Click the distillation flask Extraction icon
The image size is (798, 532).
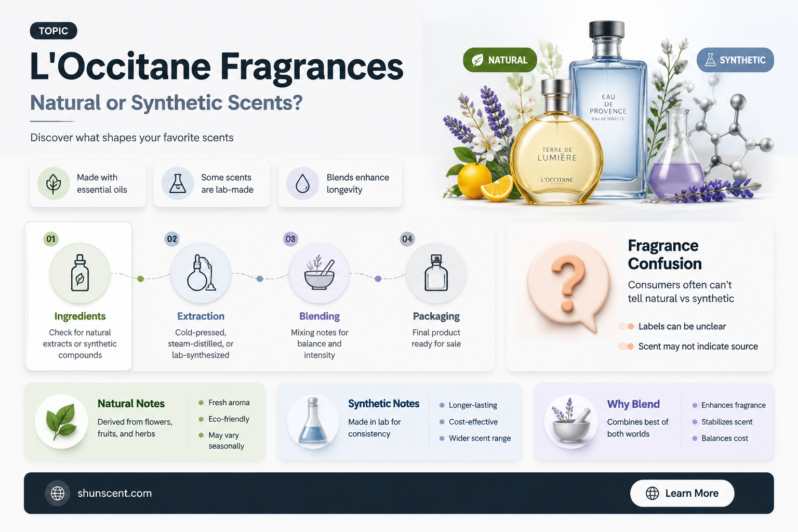pyautogui.click(x=201, y=273)
